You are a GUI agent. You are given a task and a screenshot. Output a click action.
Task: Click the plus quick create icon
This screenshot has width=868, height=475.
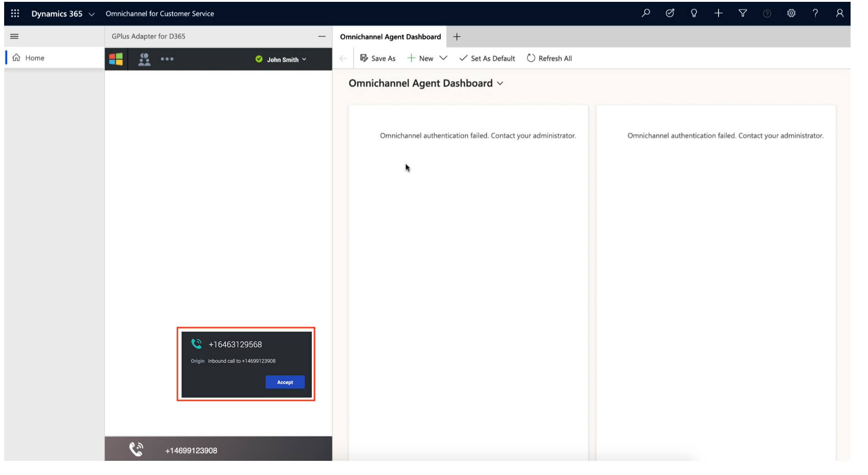[x=719, y=13]
